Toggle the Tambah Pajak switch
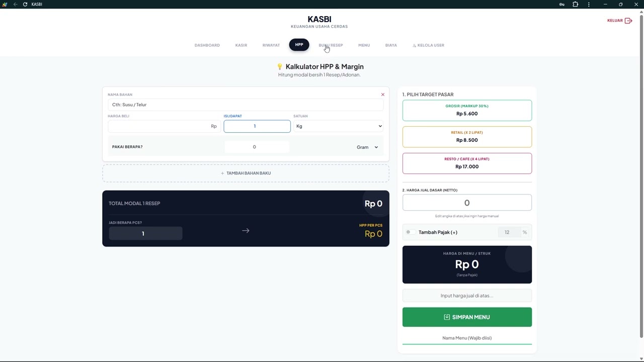This screenshot has width=644, height=362. coord(410,232)
